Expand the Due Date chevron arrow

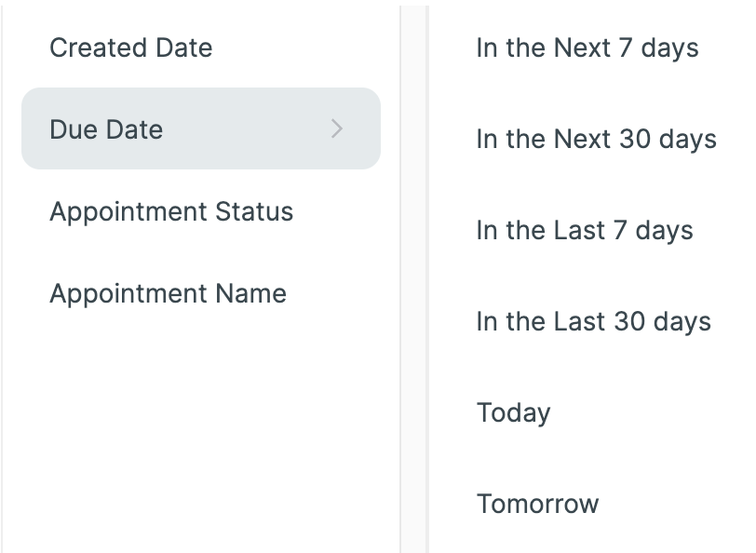(x=337, y=128)
